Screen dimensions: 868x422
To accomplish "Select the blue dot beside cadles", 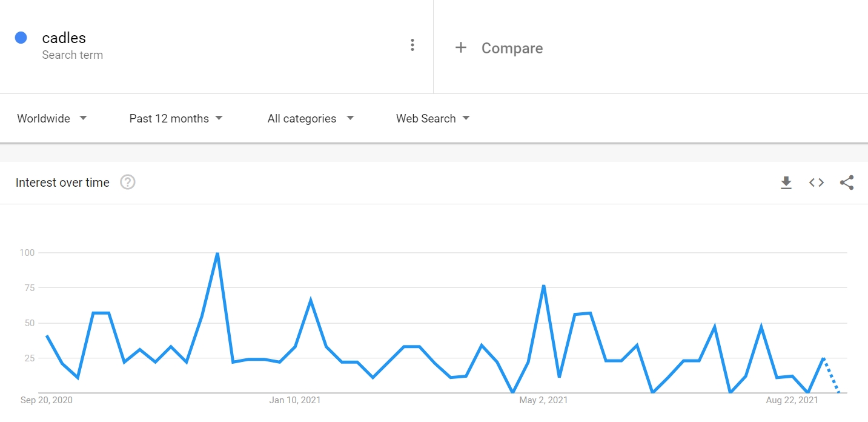I will point(22,38).
